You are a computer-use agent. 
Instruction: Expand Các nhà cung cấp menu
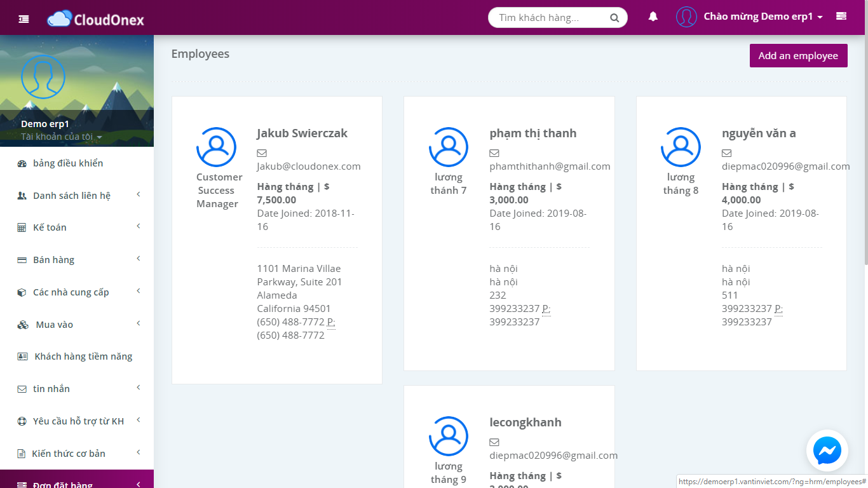[x=77, y=292]
